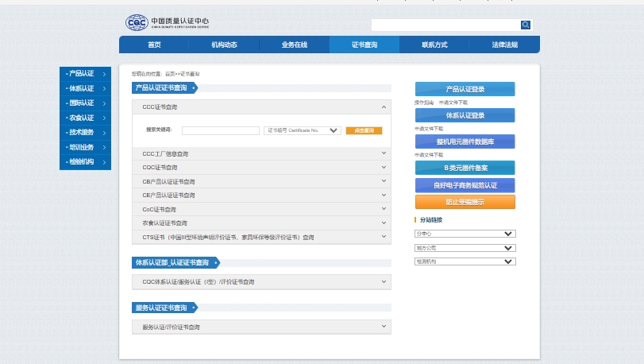The width and height of the screenshot is (644, 364).
Task: Click the arrow icon beside 技术服务 in sidebar
Action: pos(104,133)
